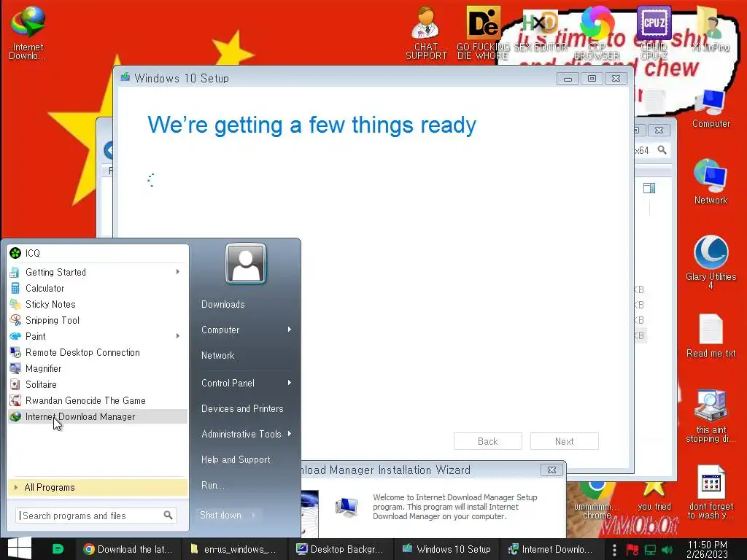This screenshot has height=560, width=747.
Task: Open the Internet Download Manager desktop icon
Action: 28,32
